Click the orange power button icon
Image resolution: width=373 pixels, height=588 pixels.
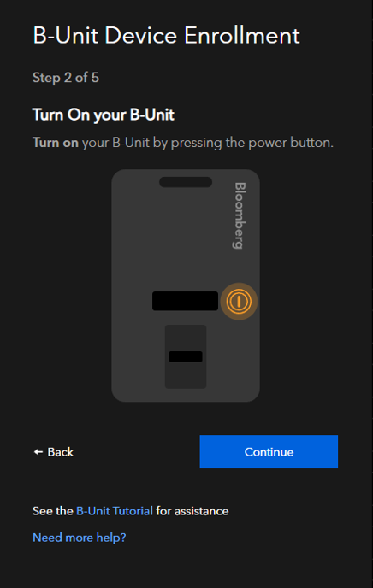point(239,301)
